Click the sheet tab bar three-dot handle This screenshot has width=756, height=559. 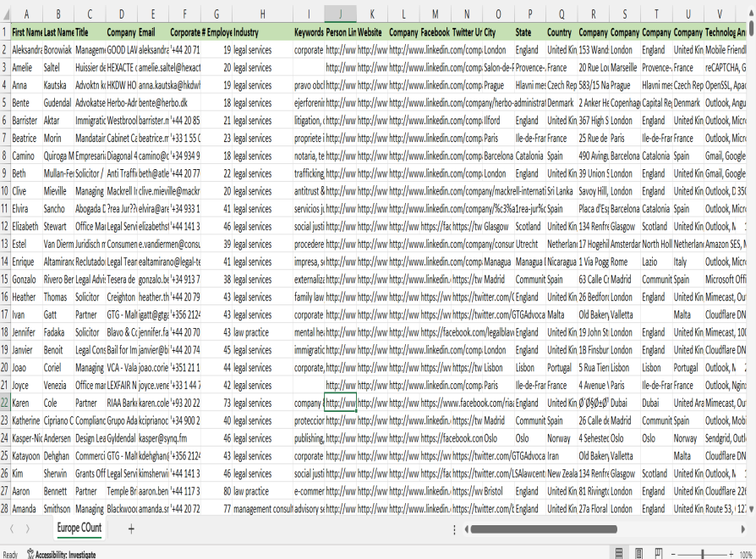pyautogui.click(x=454, y=529)
